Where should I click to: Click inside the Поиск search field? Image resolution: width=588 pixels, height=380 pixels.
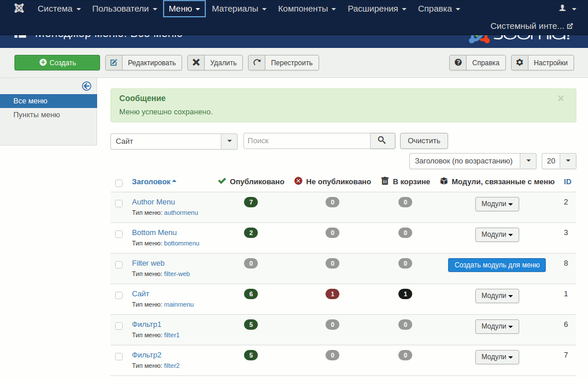click(306, 141)
